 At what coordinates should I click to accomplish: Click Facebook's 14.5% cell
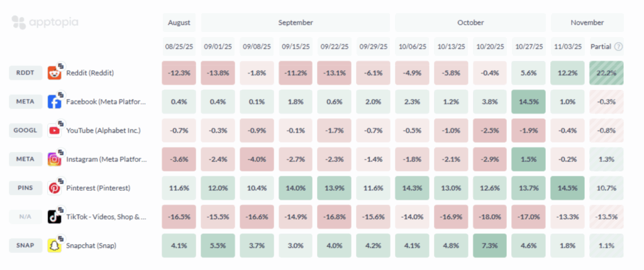[528, 102]
